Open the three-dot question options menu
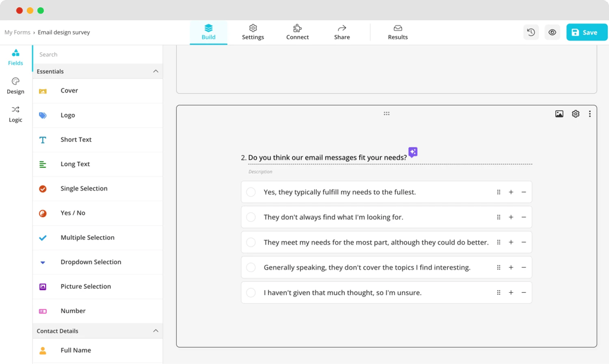This screenshot has height=364, width=609. (x=590, y=114)
